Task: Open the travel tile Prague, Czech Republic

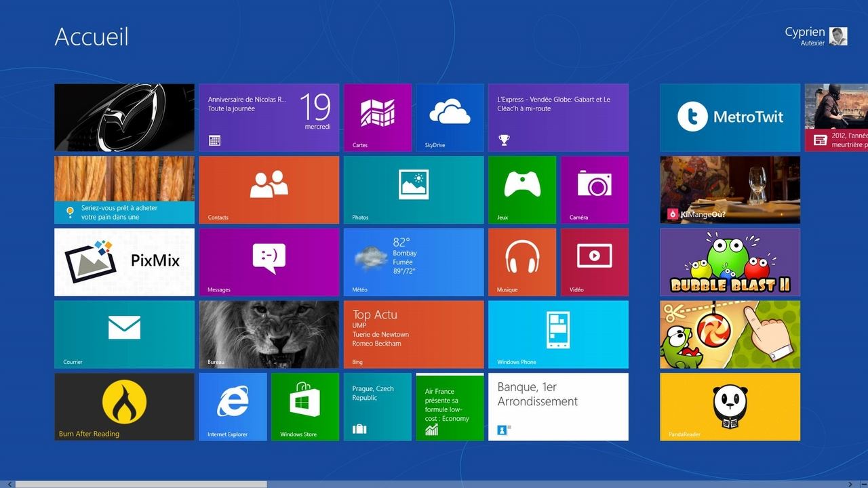Action: point(377,407)
